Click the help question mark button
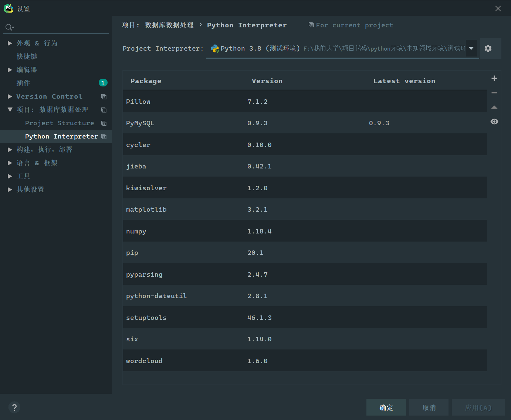511x420 pixels. point(14,407)
